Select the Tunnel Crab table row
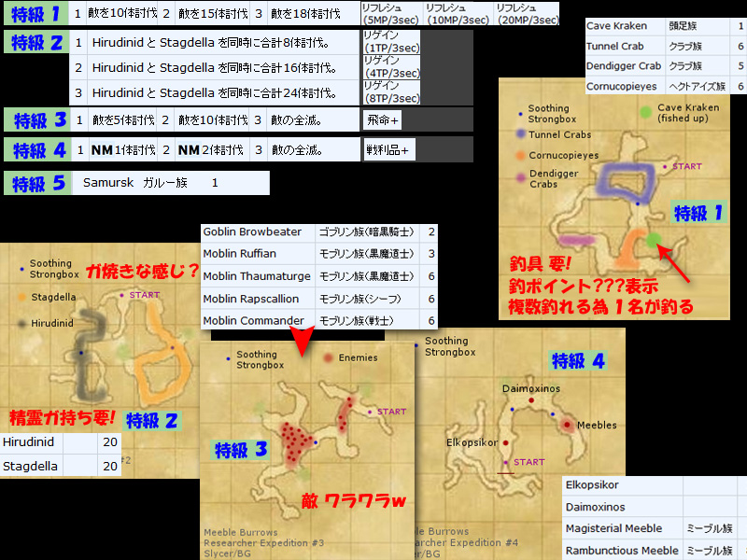Screen dimensions: 747x560 pyautogui.click(x=666, y=46)
